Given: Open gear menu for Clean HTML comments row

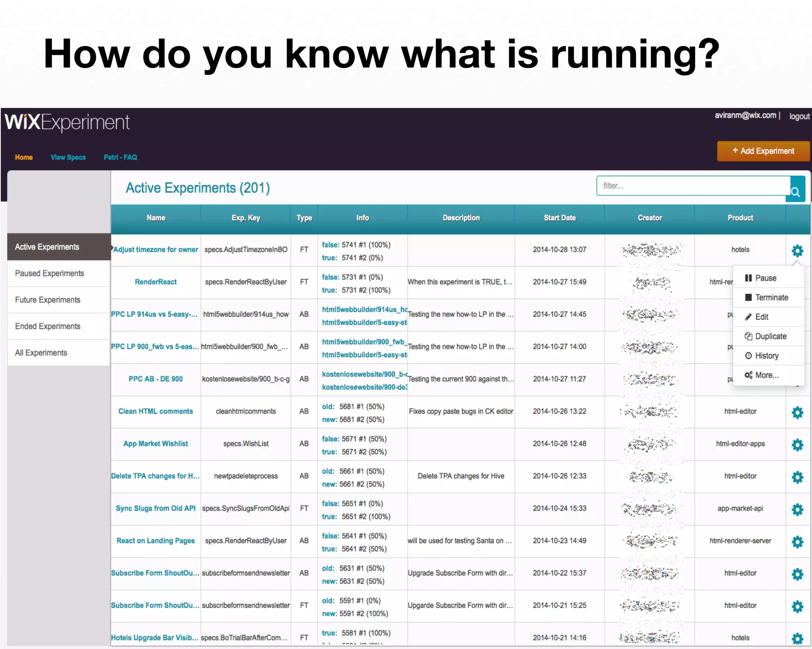Looking at the screenshot, I should [797, 412].
